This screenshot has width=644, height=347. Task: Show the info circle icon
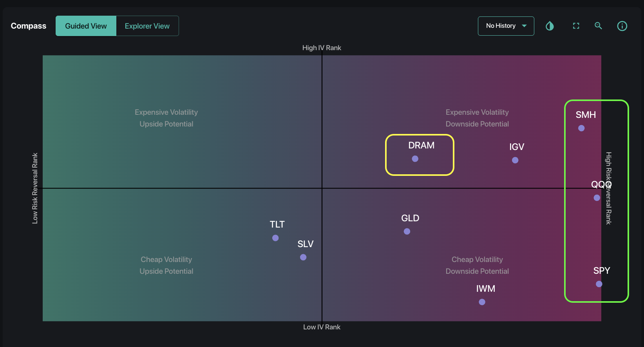pos(622,26)
